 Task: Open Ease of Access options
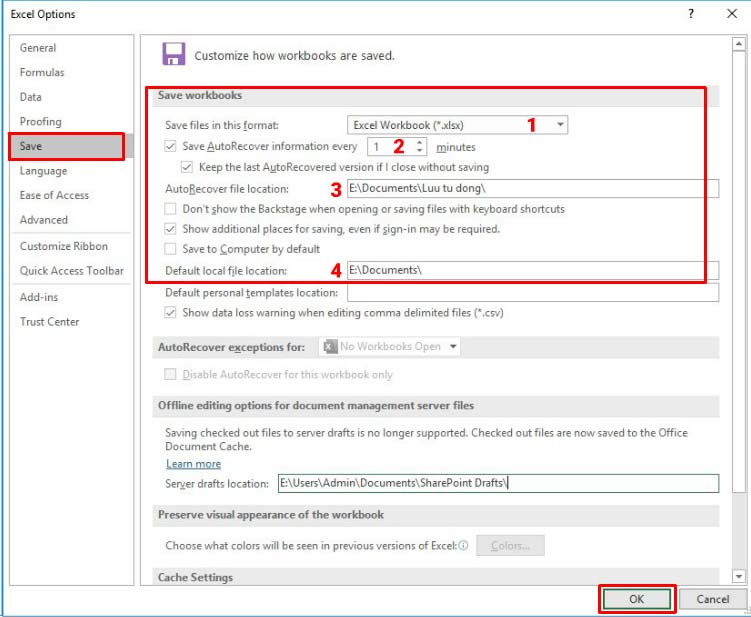coord(54,195)
